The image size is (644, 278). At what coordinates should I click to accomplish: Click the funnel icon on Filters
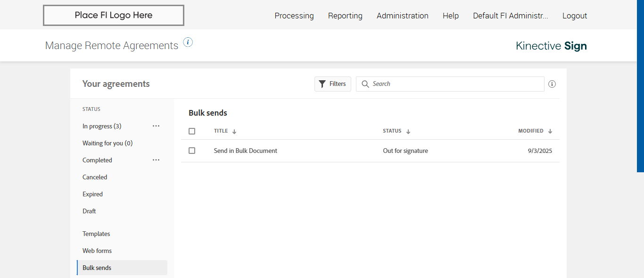322,84
